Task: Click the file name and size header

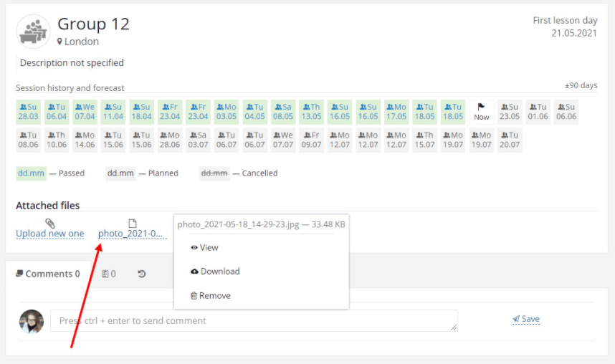Action: pos(261,224)
